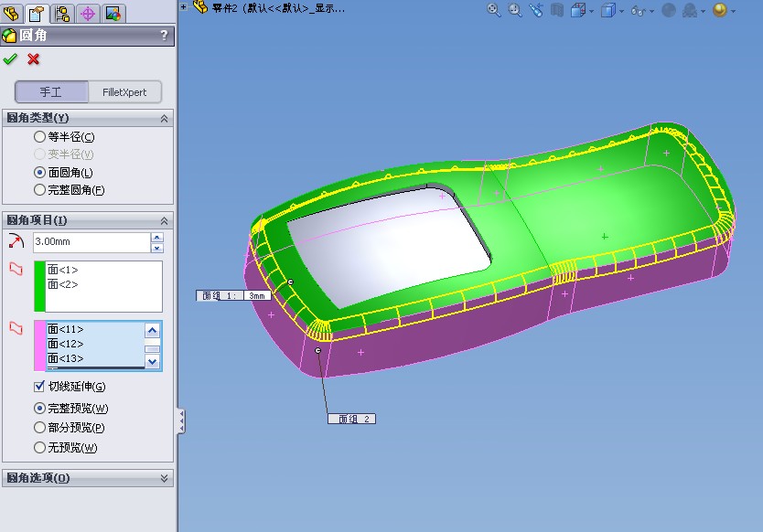This screenshot has height=532, width=763.
Task: Click the 面组 1 callout label
Action: click(x=220, y=295)
